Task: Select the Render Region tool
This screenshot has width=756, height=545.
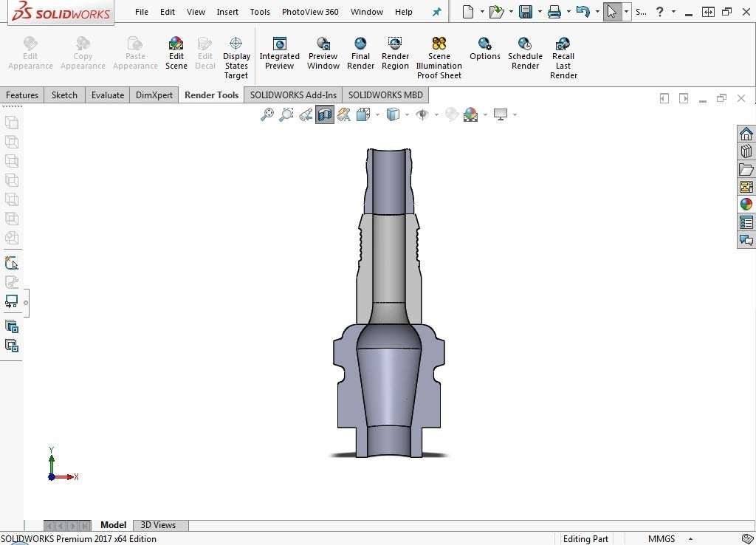Action: tap(395, 44)
